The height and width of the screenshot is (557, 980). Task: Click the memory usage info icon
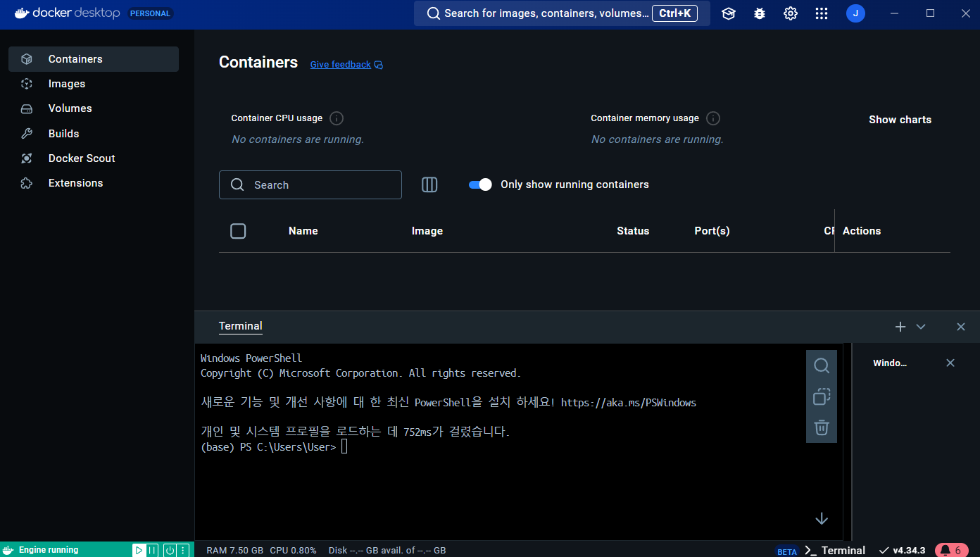[x=713, y=118]
